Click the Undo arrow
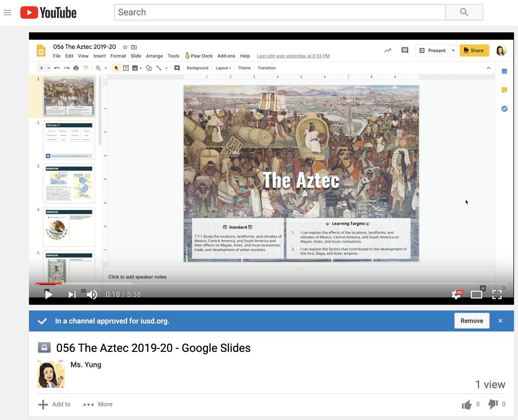The height and width of the screenshot is (420, 518). [x=57, y=68]
